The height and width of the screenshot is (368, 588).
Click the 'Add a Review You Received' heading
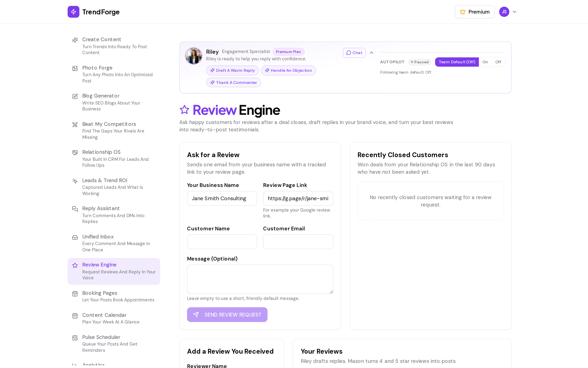tap(230, 351)
